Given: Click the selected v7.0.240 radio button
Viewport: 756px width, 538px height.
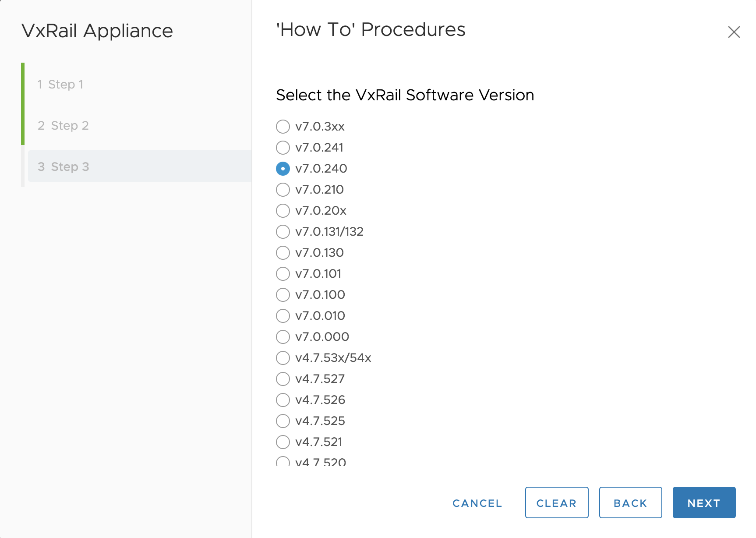Looking at the screenshot, I should coord(283,169).
